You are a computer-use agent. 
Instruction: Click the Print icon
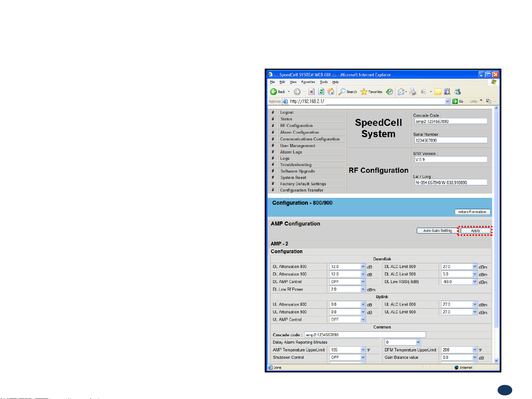coord(413,92)
